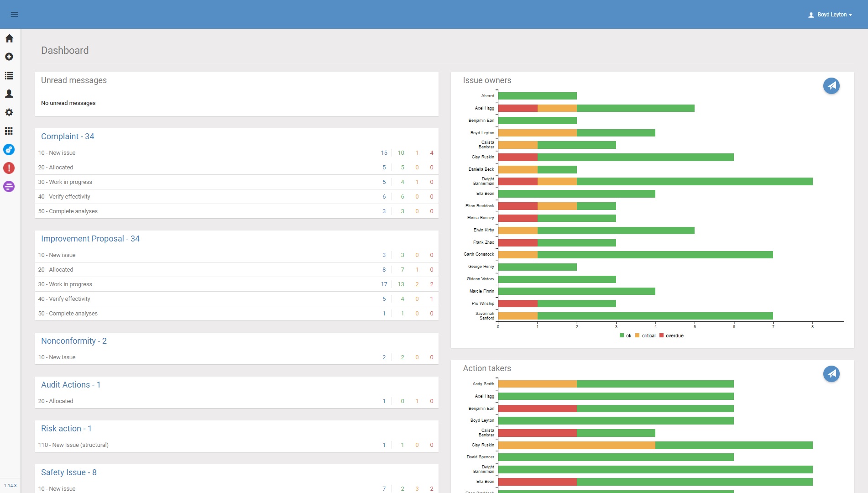The height and width of the screenshot is (493, 868).
Task: Click Garth Comstock label in Issue owners
Action: [x=479, y=254]
